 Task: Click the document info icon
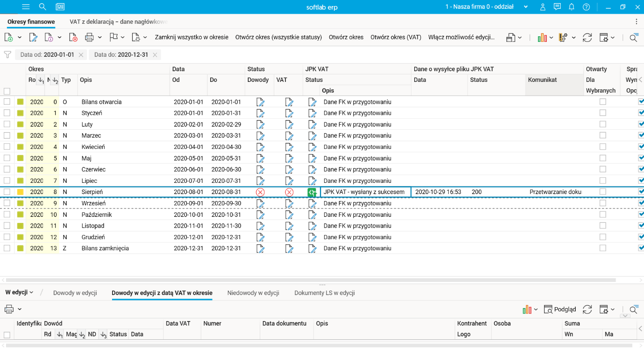click(49, 37)
